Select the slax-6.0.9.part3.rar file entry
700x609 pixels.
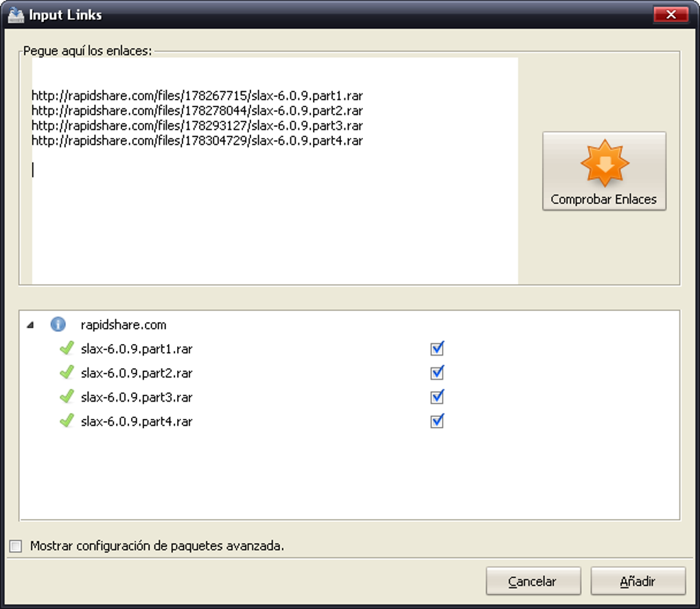point(137,398)
